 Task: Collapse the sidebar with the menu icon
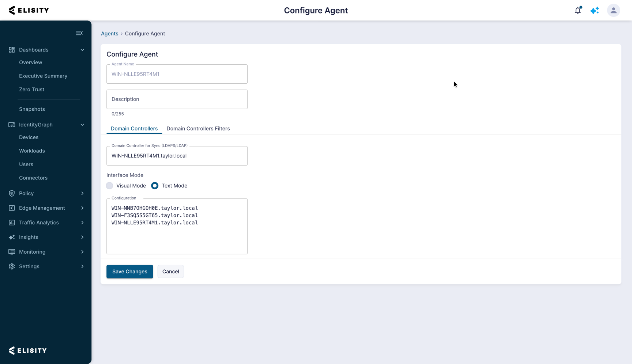(79, 33)
